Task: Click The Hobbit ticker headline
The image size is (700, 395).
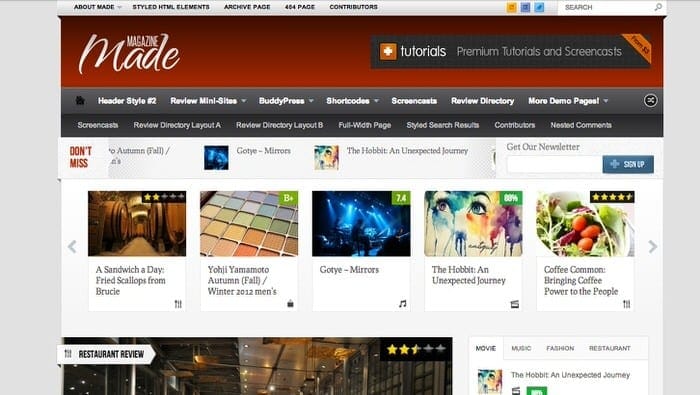Action: [x=407, y=151]
